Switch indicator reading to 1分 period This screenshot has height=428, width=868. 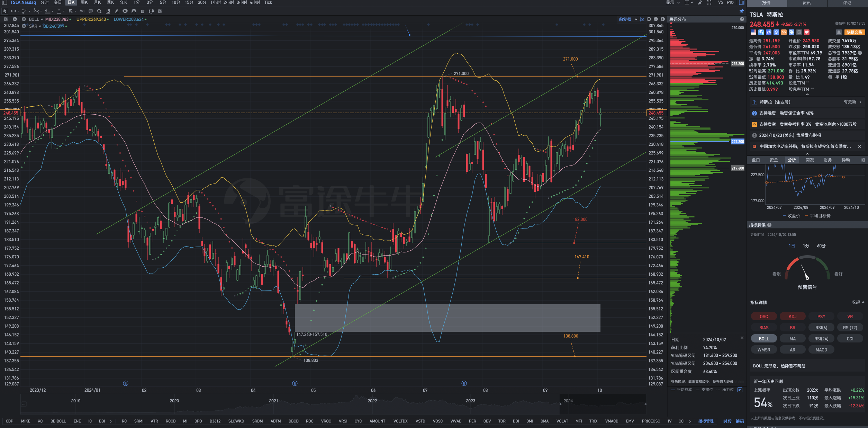pyautogui.click(x=806, y=246)
